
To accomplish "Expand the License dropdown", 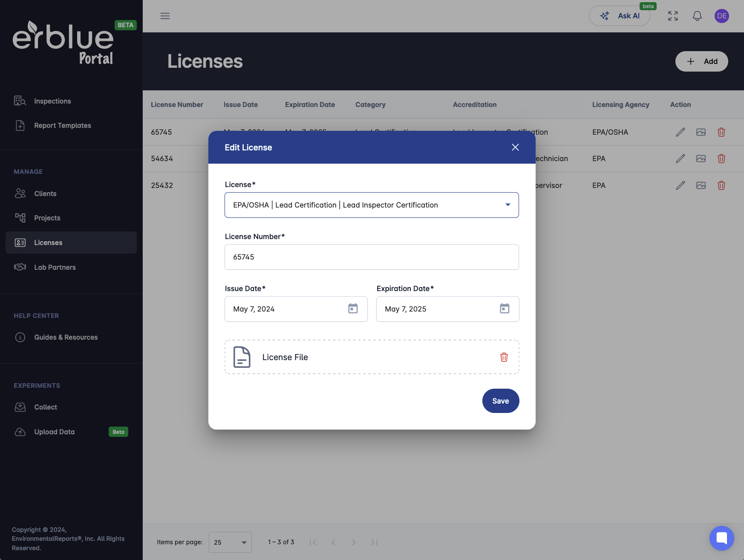I will click(372, 205).
